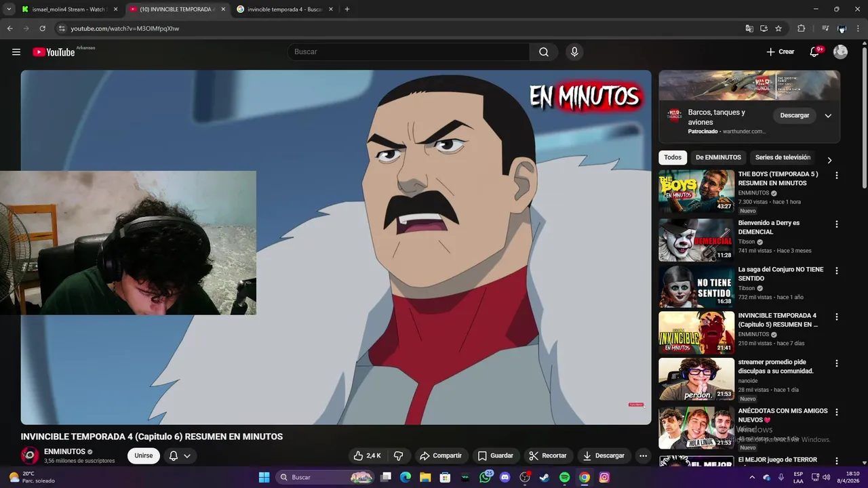Start voice search with the microphone icon
The width and height of the screenshot is (868, 488).
click(x=574, y=52)
